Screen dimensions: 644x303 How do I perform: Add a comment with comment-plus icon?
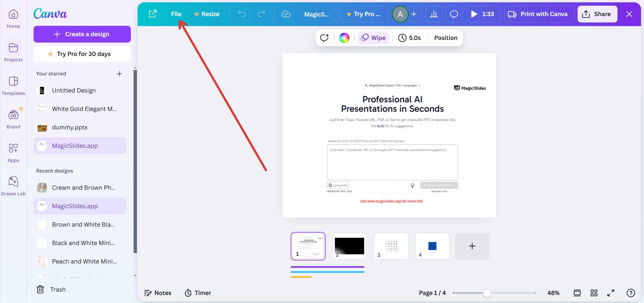point(325,38)
